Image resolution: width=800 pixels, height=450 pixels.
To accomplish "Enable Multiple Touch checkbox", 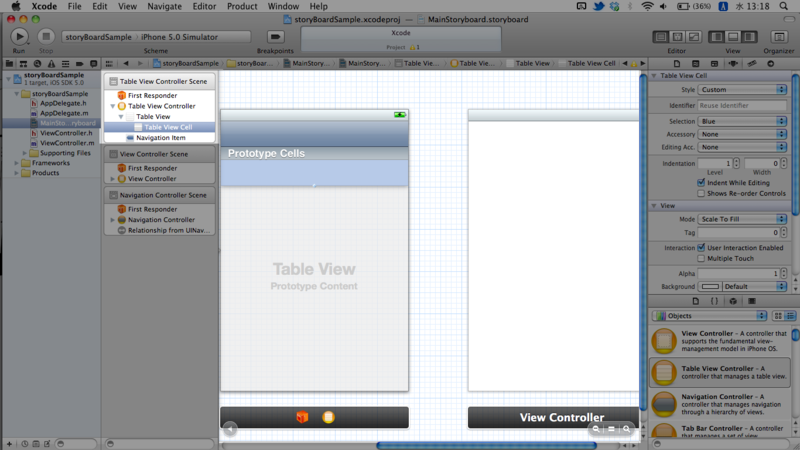I will (x=701, y=258).
